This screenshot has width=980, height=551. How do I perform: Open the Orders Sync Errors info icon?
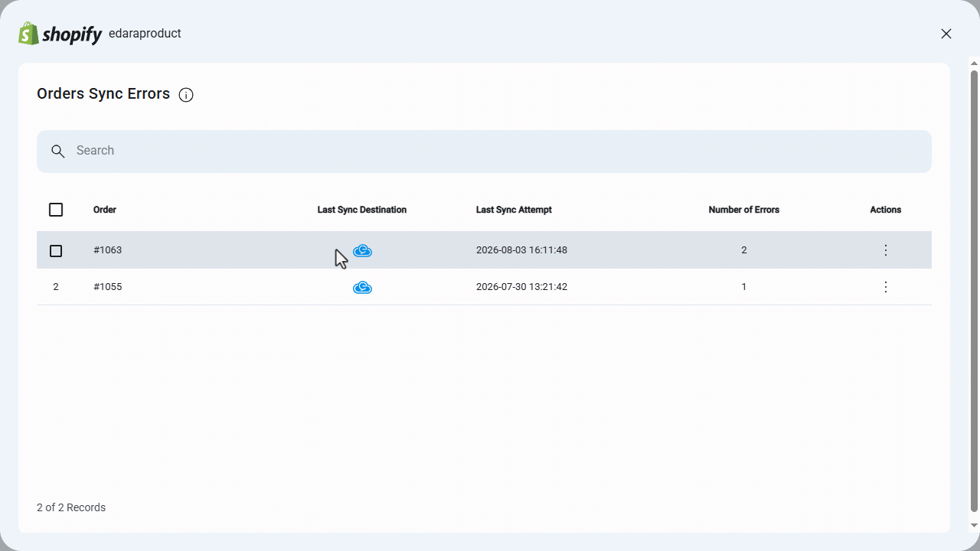point(186,95)
